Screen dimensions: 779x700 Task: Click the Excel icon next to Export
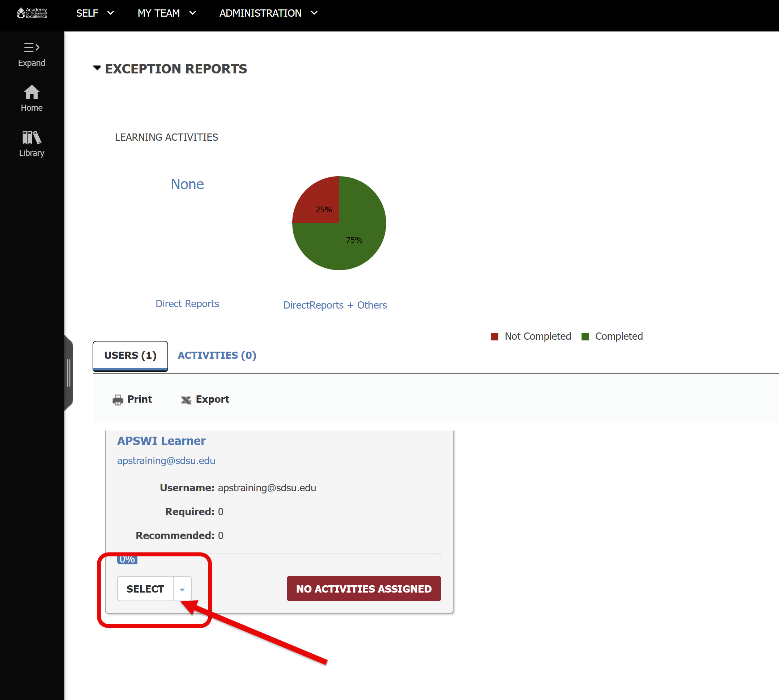coord(186,400)
